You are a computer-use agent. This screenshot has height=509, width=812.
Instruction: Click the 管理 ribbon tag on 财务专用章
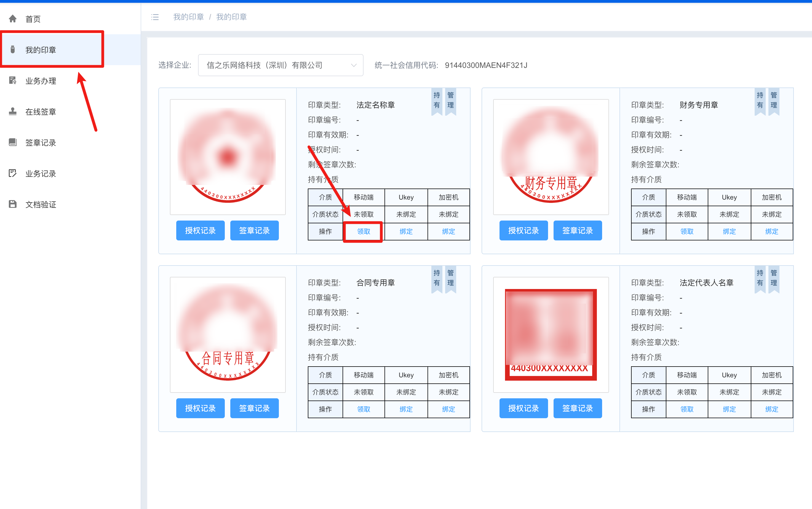point(774,101)
